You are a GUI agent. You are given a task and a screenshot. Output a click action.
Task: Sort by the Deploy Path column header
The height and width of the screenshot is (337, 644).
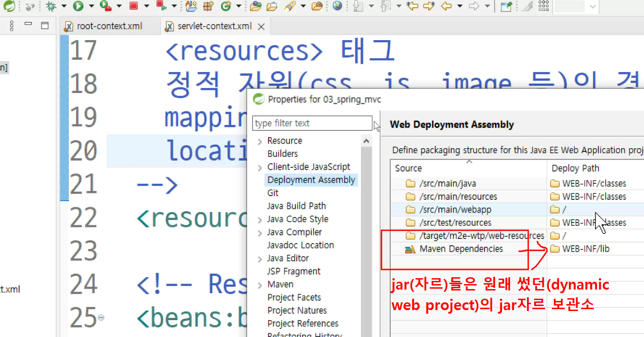click(x=595, y=168)
